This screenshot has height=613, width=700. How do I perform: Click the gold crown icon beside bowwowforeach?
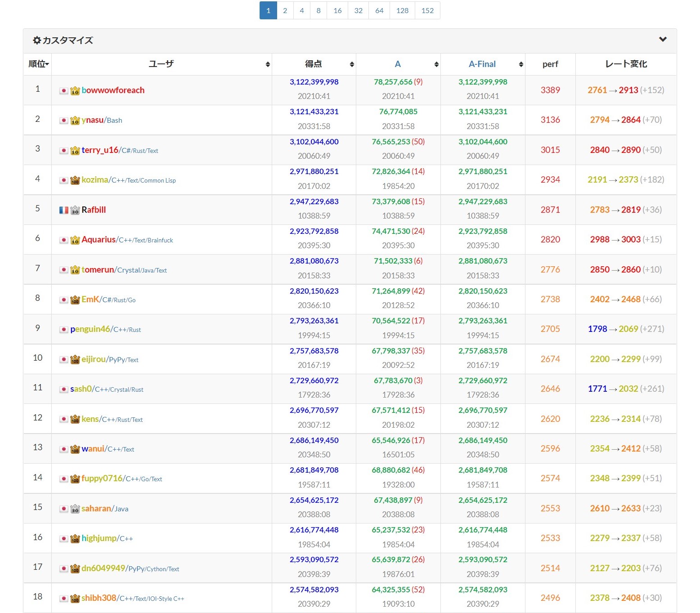point(75,90)
